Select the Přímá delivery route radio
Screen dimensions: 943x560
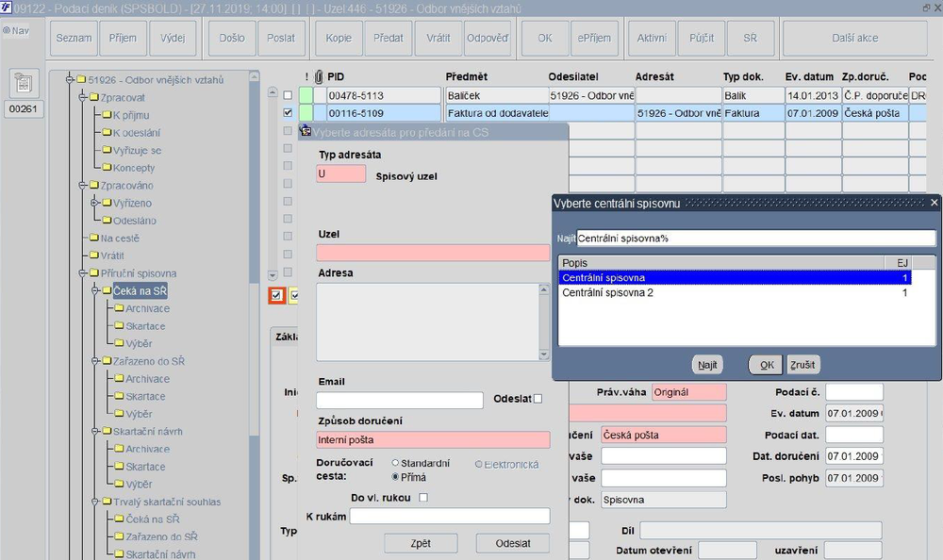(x=395, y=476)
